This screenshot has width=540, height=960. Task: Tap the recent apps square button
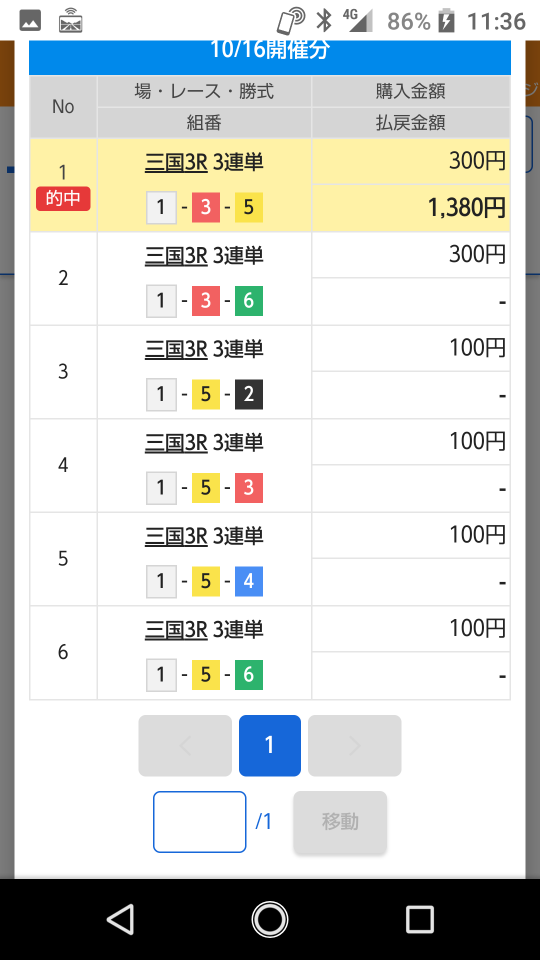click(419, 920)
